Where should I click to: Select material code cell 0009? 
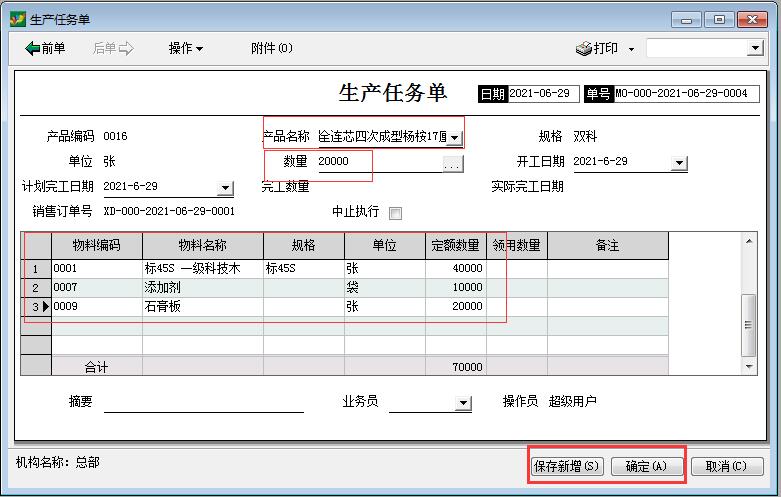97,307
